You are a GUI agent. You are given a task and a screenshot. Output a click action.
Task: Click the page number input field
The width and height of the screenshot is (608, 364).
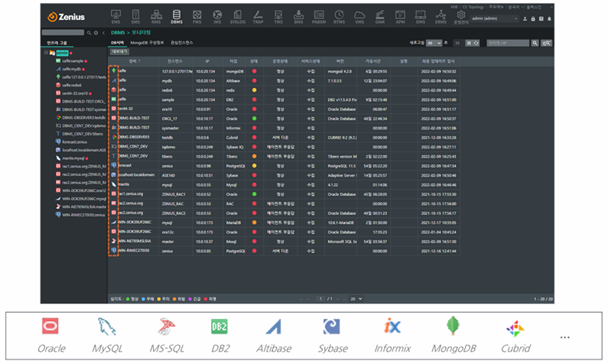pos(320,299)
